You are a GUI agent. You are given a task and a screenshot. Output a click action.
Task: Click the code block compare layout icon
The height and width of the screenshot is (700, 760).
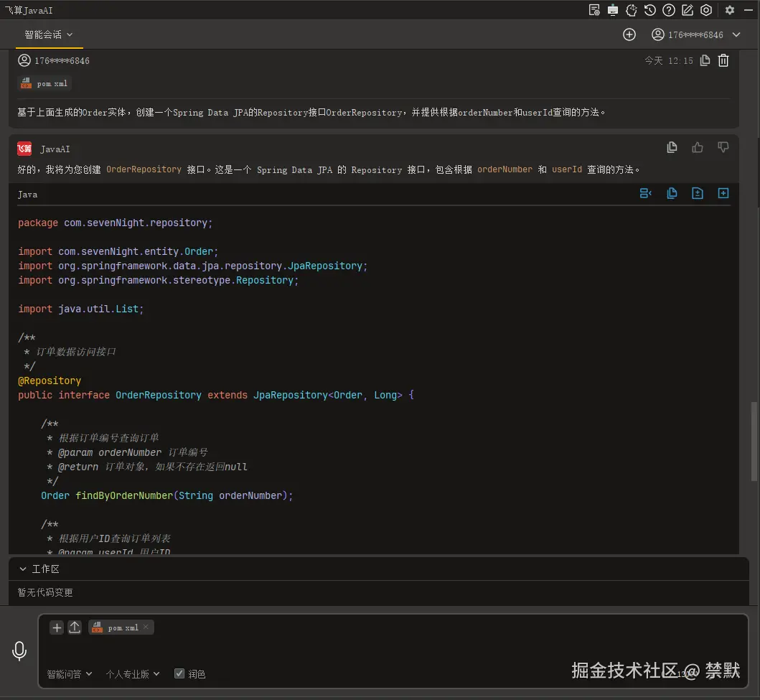(x=646, y=193)
